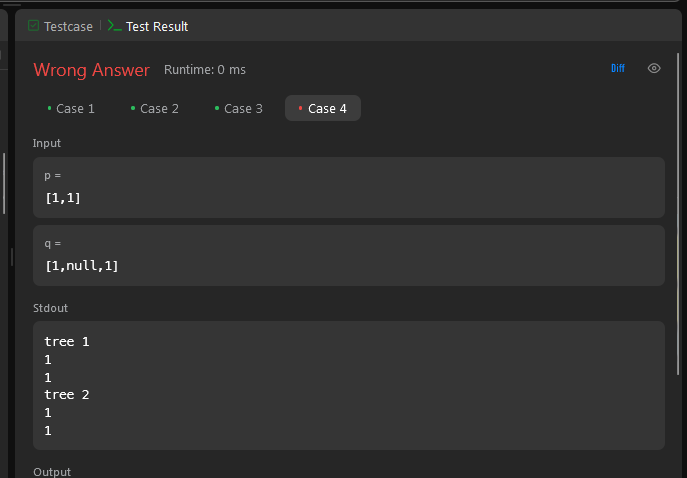
Task: Click the result panel vertical scrollbar
Action: coord(678,214)
